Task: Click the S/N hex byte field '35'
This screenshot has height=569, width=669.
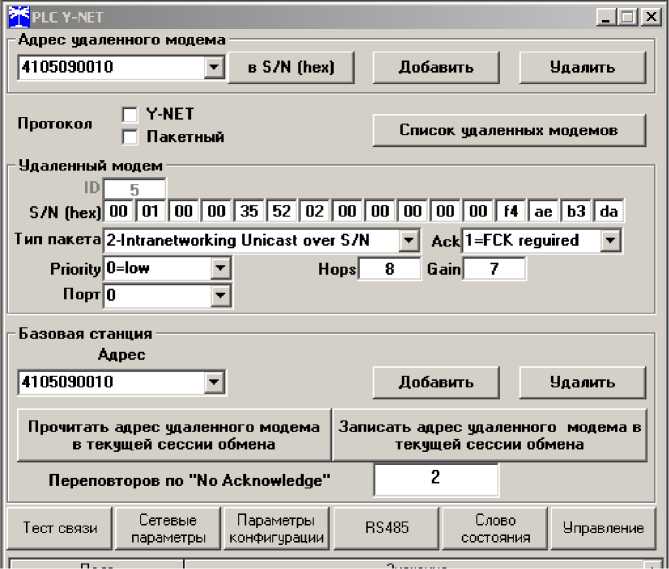Action: [249, 211]
